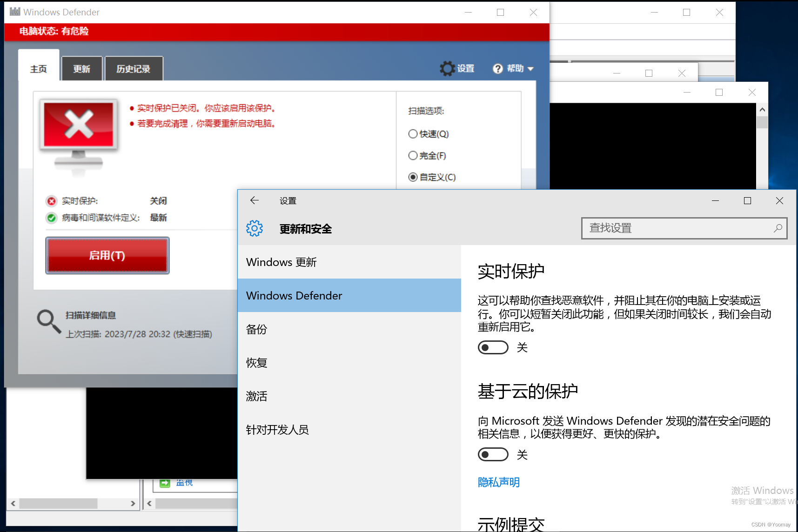This screenshot has width=798, height=532.
Task: Open 激活 in the Settings sidebar
Action: pyautogui.click(x=349, y=396)
